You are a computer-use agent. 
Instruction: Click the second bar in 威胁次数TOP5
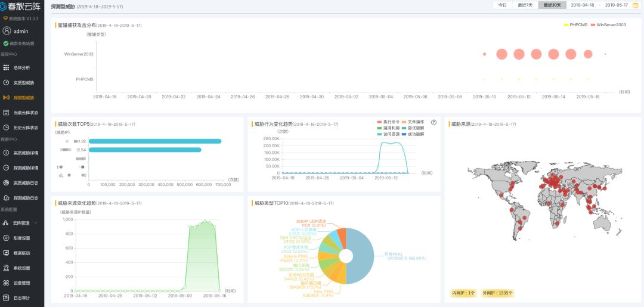click(x=145, y=150)
